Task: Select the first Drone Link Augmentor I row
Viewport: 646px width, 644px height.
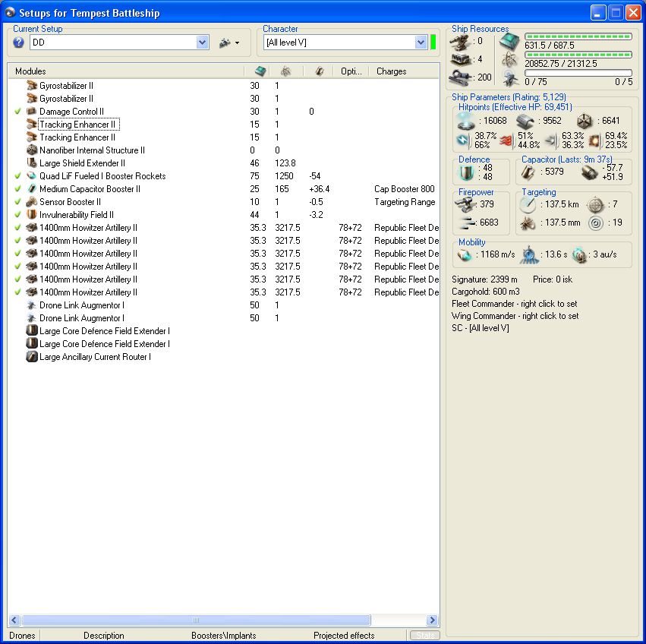Action: [x=224, y=305]
